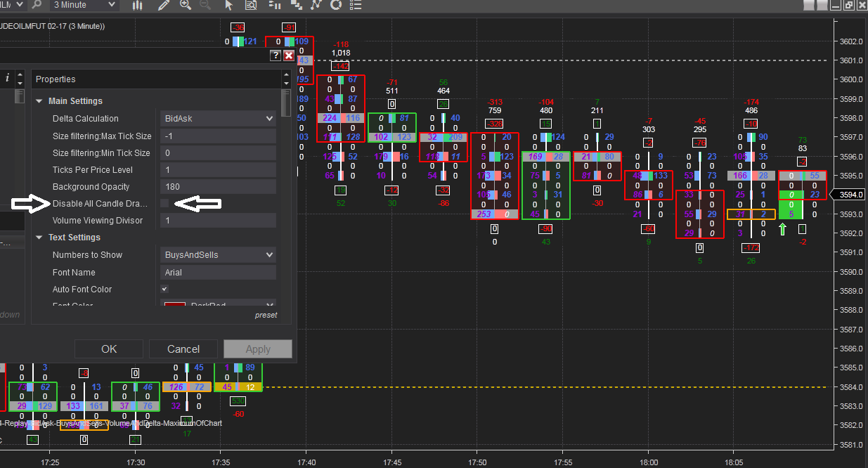Screen dimensions: 868x468
Task: Click the italic info icon in the left panel
Action: [x=7, y=78]
